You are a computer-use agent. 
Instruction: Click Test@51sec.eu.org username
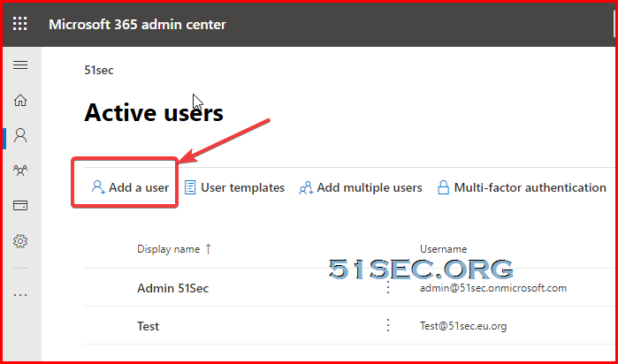(x=463, y=326)
